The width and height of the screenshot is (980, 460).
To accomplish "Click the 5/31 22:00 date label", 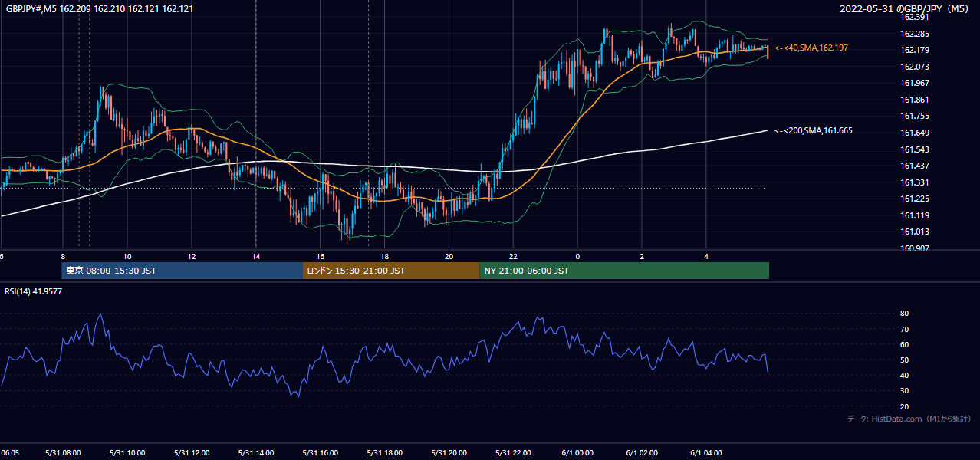I will (513, 453).
